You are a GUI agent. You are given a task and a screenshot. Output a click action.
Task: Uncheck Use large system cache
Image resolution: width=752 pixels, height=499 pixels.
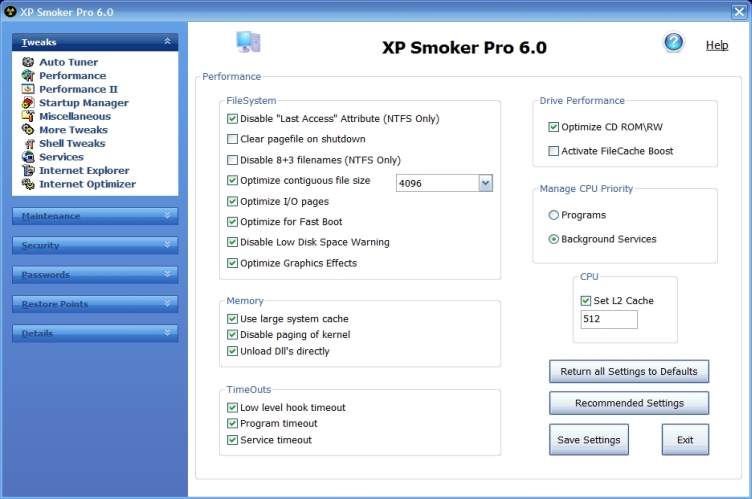point(232,319)
